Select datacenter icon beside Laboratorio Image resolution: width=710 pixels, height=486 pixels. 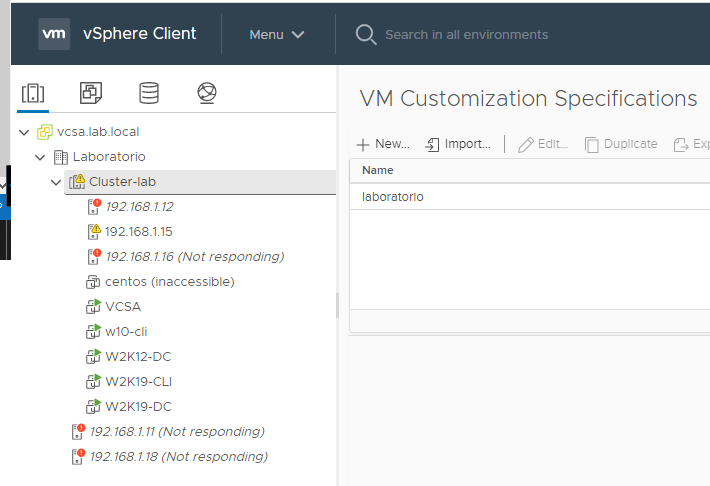(61, 157)
